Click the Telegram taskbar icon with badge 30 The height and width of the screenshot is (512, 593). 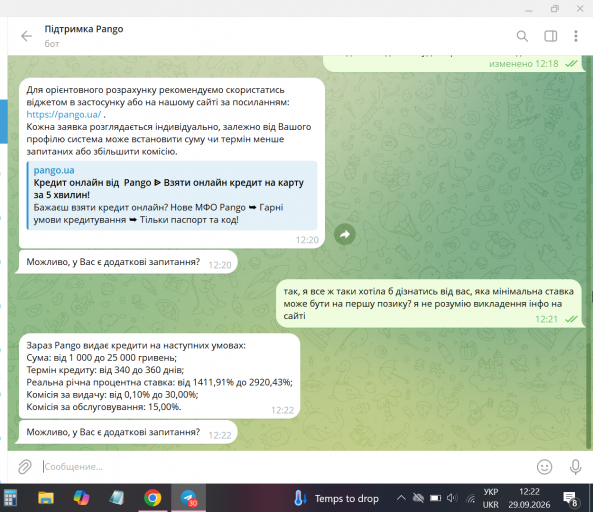point(188,498)
